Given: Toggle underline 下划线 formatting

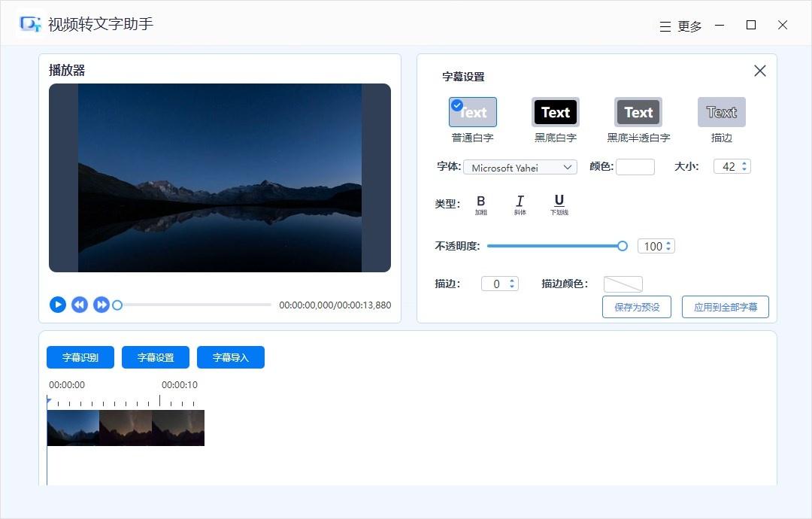Looking at the screenshot, I should point(559,205).
